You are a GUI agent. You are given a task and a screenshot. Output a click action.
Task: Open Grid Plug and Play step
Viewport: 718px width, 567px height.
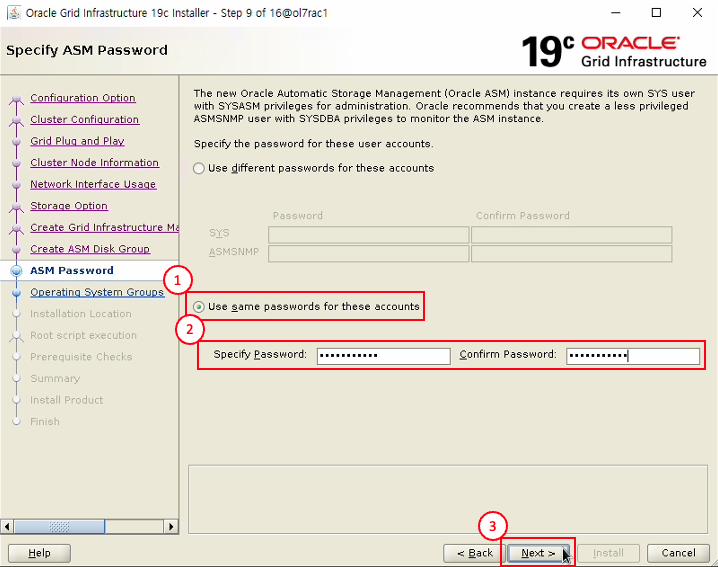[77, 141]
